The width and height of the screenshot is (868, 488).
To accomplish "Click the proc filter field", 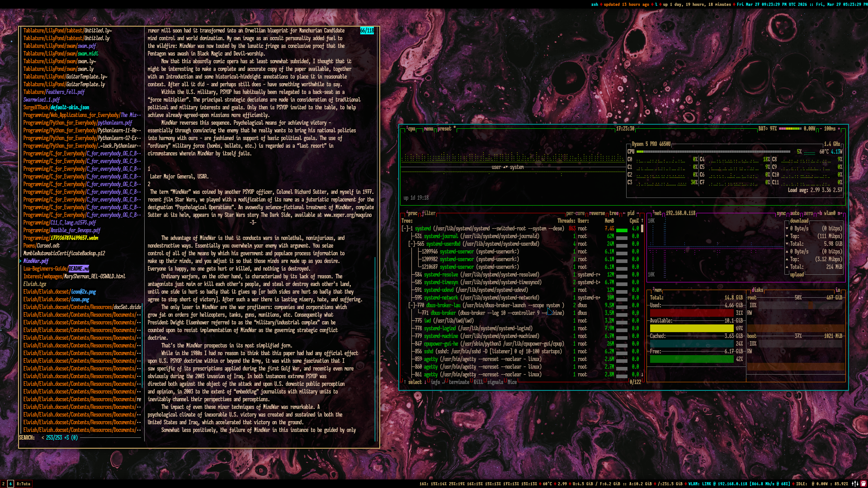I will pos(429,213).
